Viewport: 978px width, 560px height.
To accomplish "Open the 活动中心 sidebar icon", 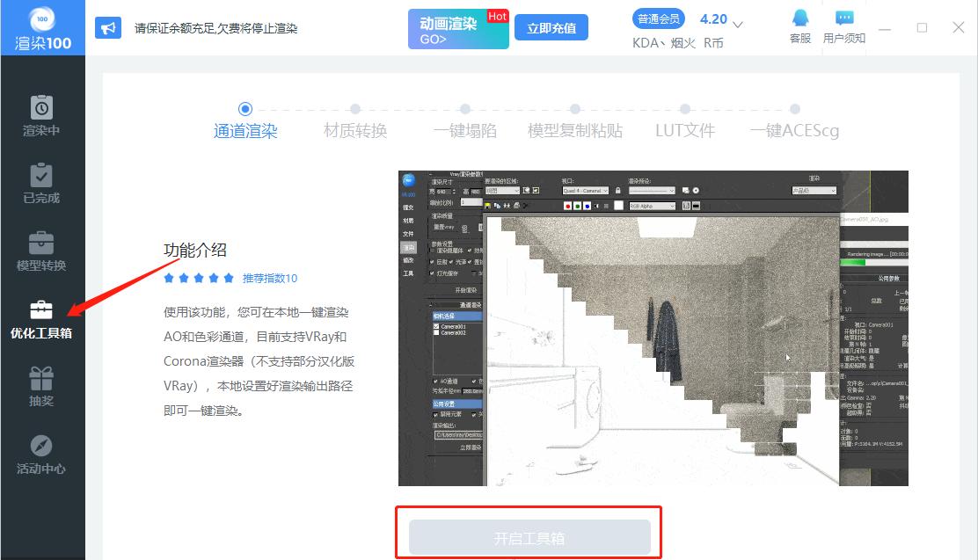I will [41, 453].
